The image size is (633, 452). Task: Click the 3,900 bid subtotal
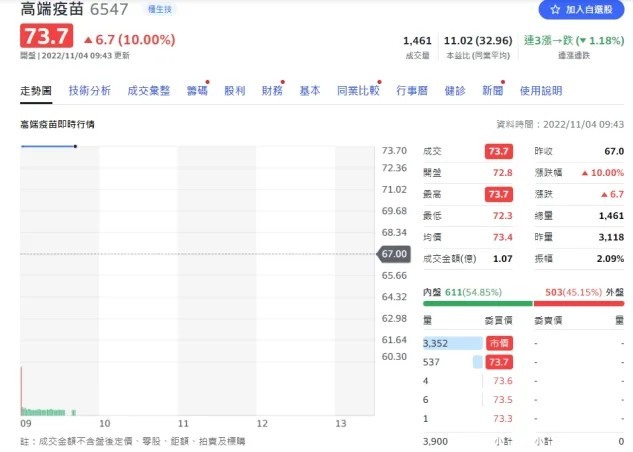(x=435, y=442)
